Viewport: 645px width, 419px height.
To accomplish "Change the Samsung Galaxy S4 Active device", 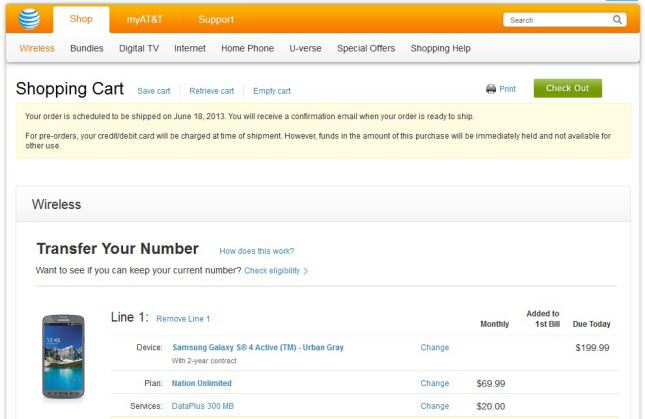I will [434, 347].
